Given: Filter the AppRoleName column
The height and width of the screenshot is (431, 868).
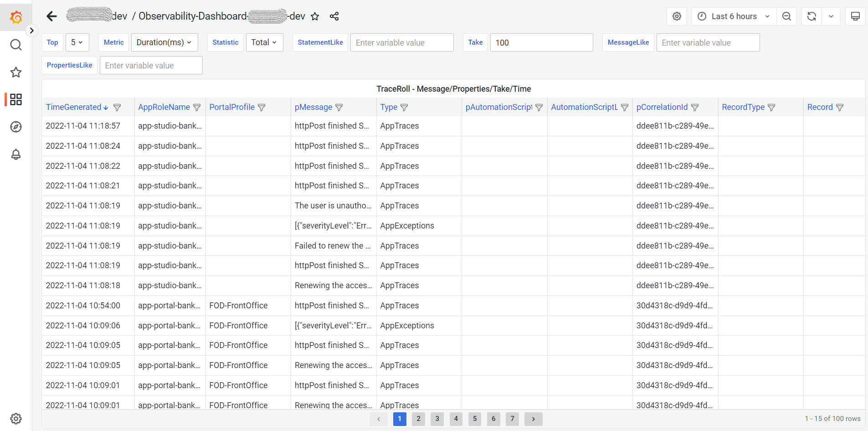Looking at the screenshot, I should pos(197,108).
